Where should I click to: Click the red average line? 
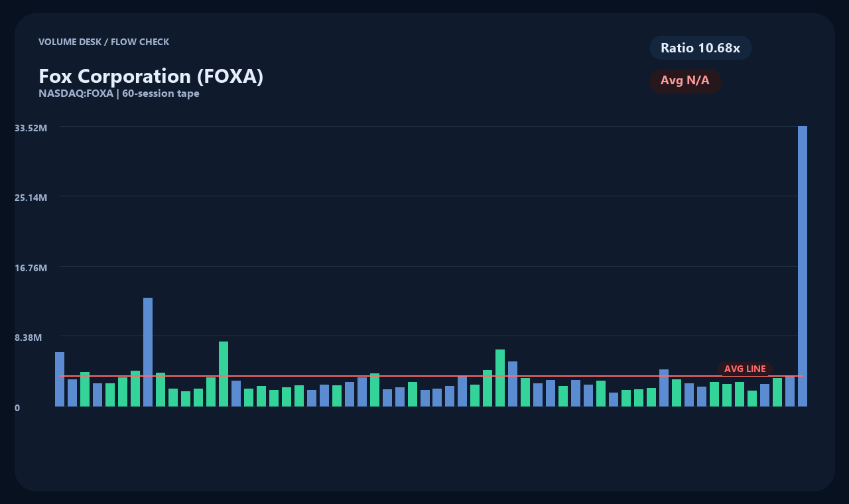point(431,376)
